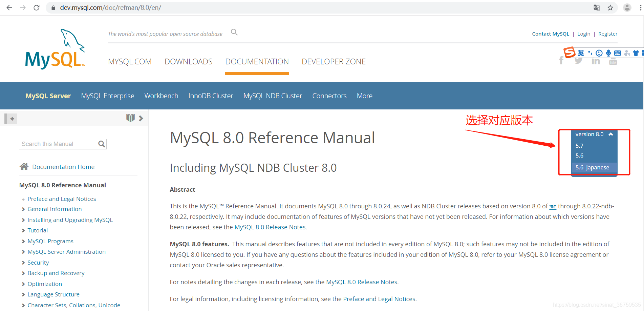Expand the General Information tree node
The image size is (644, 311).
tap(23, 209)
